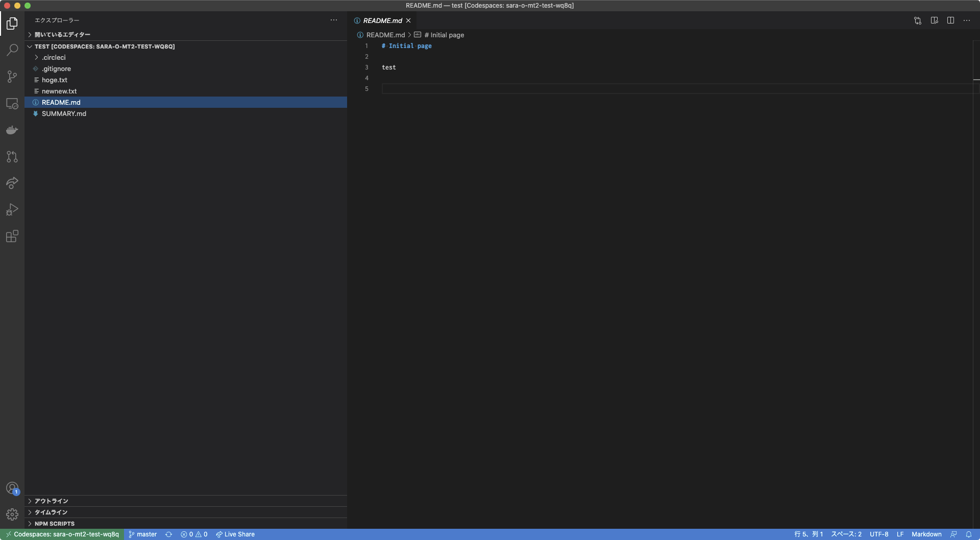Click the feedback icon in status bar

[x=953, y=534]
